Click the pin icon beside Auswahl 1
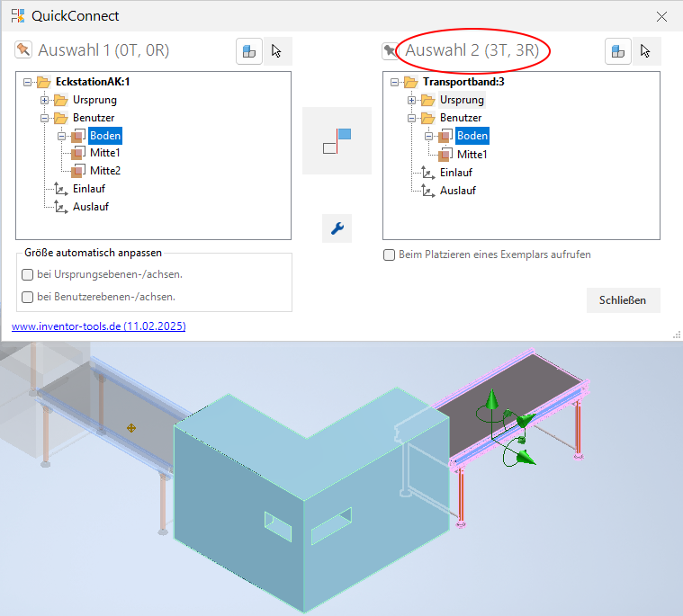 point(23,49)
